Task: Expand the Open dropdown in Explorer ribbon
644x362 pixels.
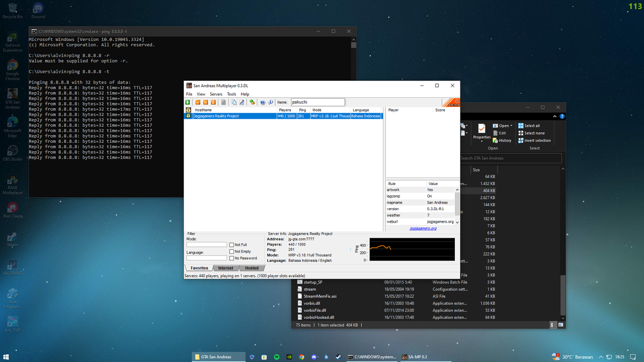Action: [511, 126]
